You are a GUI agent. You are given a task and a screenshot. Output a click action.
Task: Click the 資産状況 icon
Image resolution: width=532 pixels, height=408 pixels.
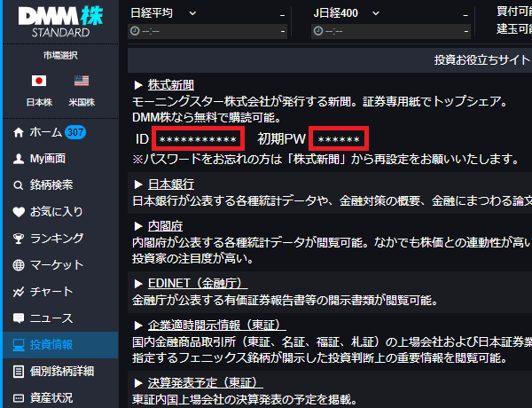[19, 398]
